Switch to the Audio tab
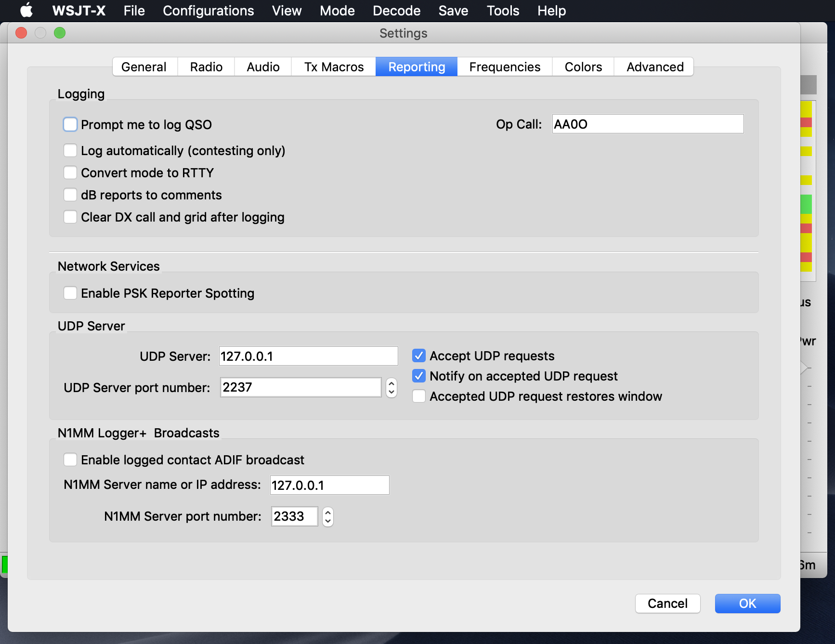This screenshot has width=835, height=644. 263,67
